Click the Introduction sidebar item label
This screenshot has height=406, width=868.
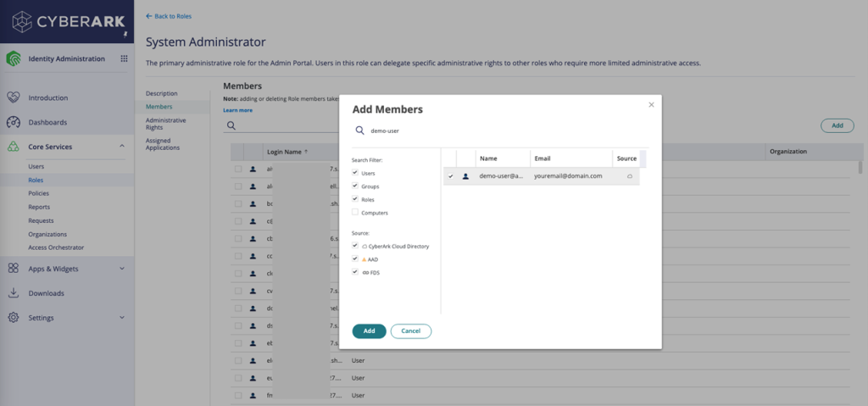click(x=48, y=98)
